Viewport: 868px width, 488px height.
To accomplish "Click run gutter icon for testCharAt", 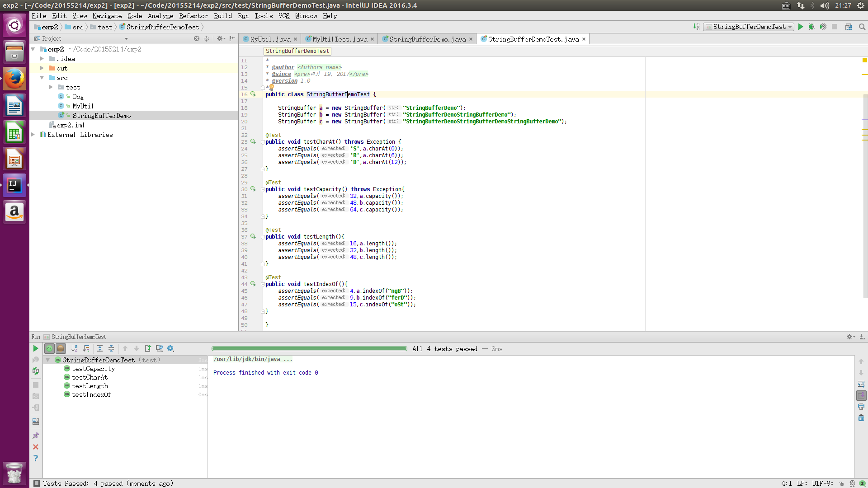I will point(253,142).
